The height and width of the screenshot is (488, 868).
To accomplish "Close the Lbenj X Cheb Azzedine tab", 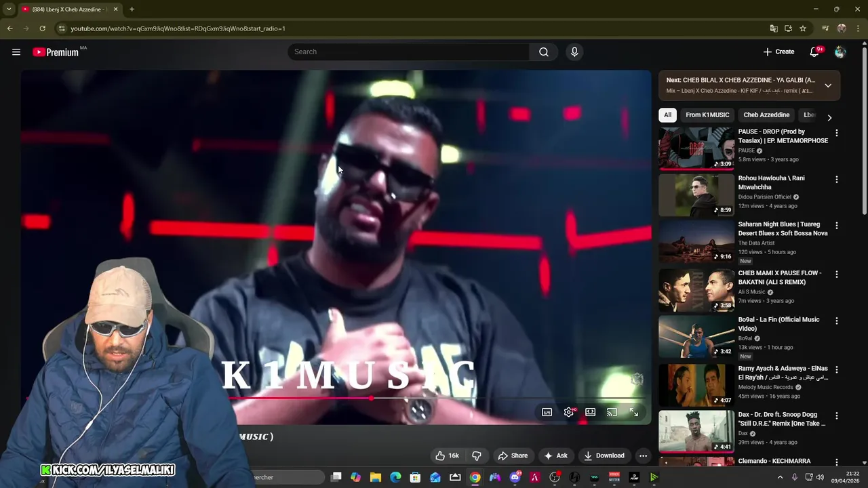I will [115, 9].
